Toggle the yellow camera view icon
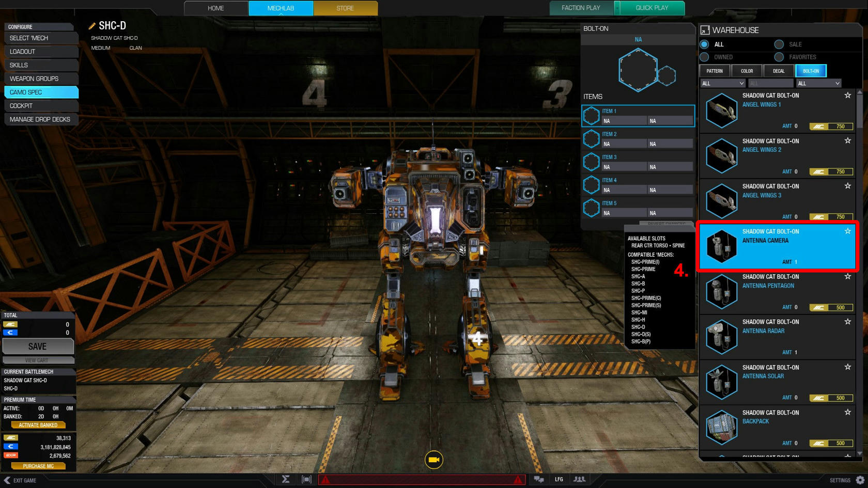This screenshot has width=868, height=488. [x=434, y=460]
